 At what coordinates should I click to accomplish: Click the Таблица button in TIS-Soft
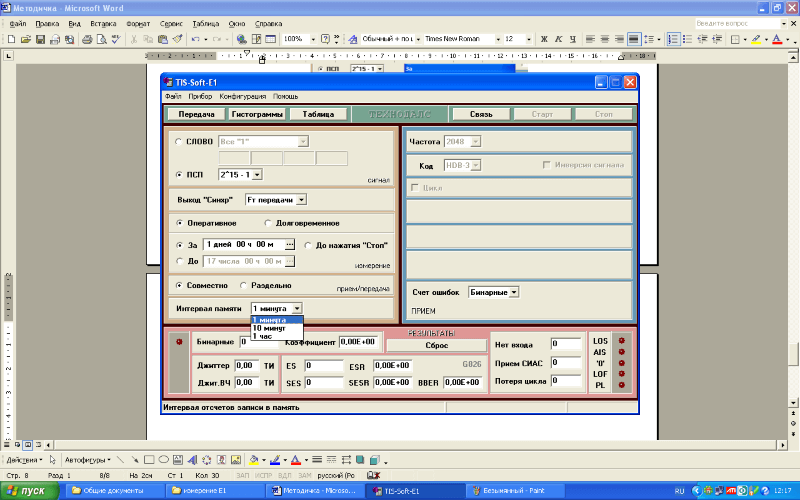[x=318, y=114]
